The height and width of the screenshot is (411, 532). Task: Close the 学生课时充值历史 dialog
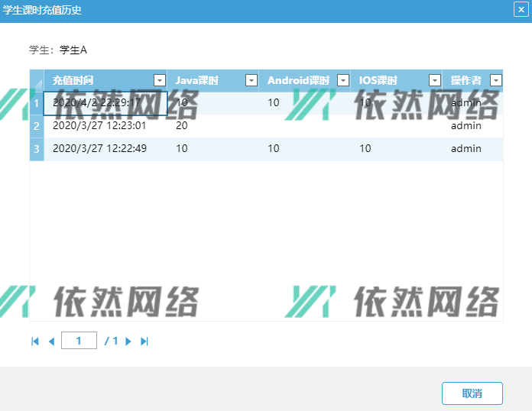520,10
